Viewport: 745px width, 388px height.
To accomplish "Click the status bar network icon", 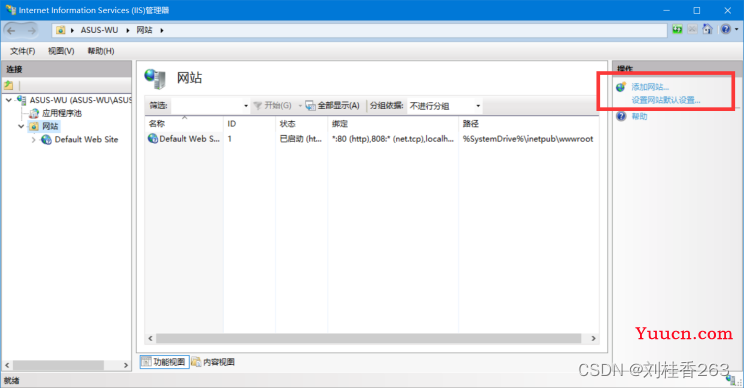I will (732, 379).
